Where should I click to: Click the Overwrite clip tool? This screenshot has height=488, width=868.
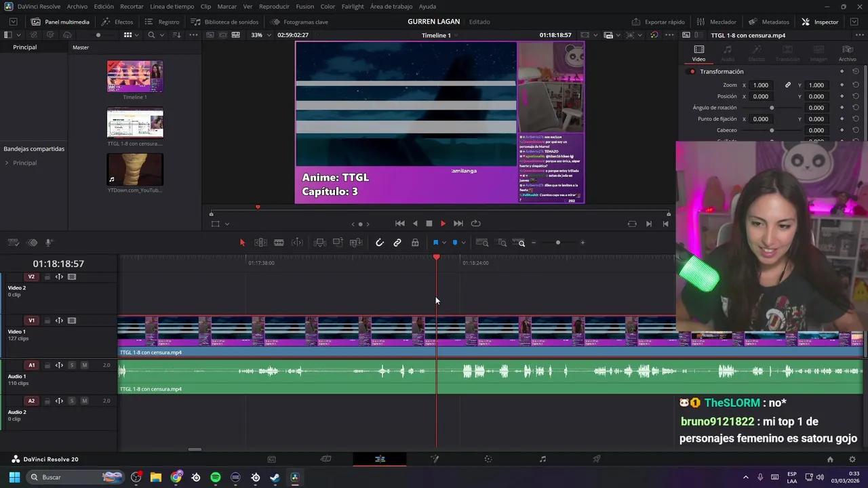pyautogui.click(x=338, y=243)
